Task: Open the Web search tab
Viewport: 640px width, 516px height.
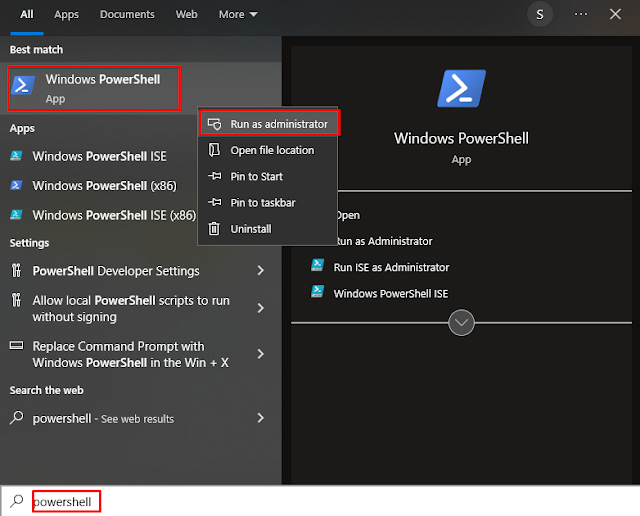Action: point(187,15)
